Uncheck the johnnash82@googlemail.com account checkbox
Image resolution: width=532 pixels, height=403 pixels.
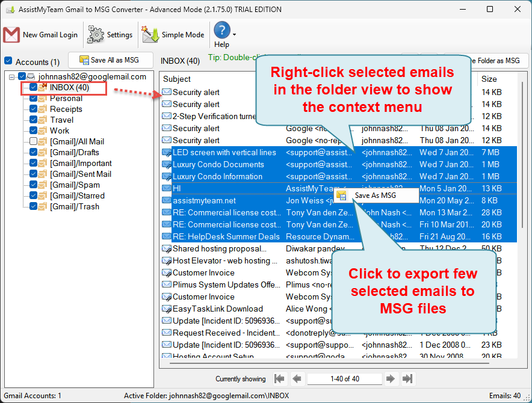click(22, 76)
